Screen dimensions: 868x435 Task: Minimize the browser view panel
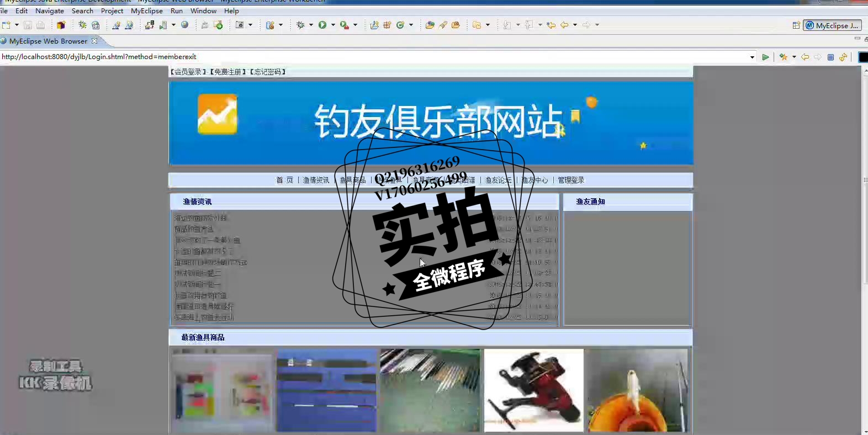coord(857,39)
